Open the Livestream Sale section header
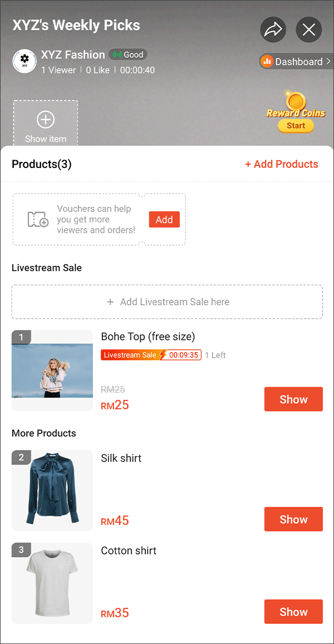 click(x=47, y=267)
